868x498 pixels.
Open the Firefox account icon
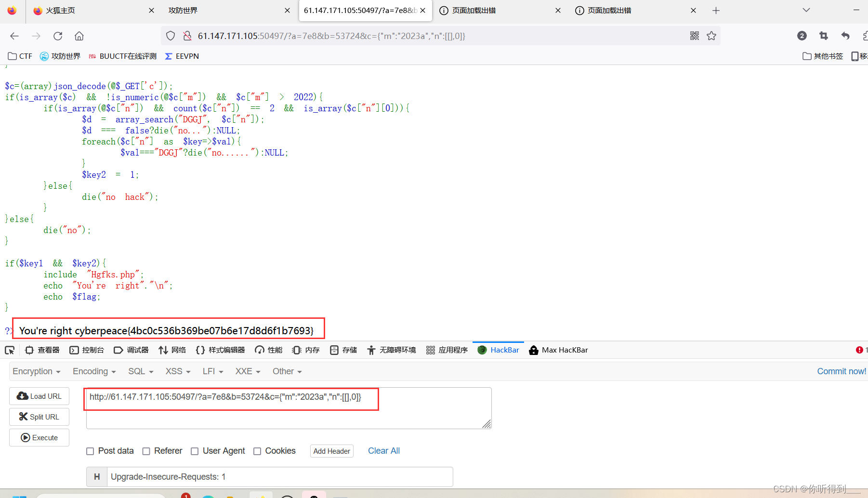802,36
